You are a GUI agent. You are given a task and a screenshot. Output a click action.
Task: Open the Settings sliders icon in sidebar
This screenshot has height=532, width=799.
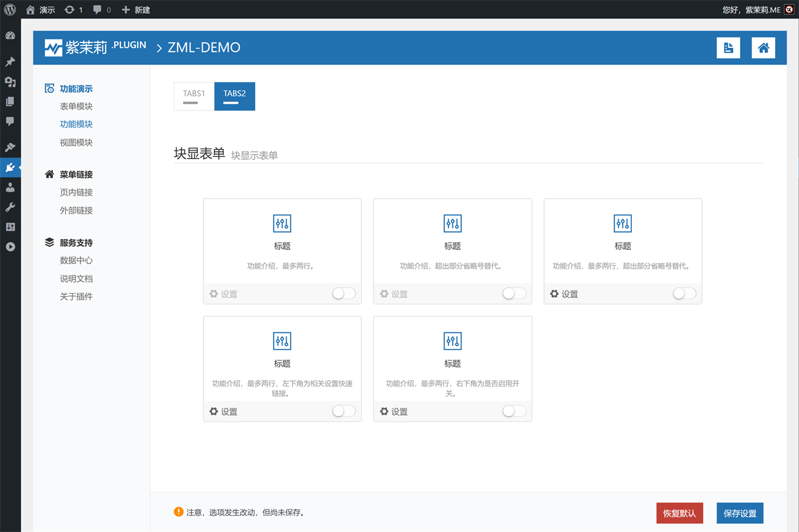tap(10, 227)
